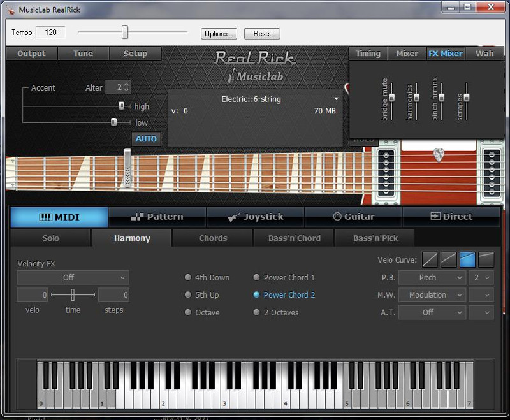This screenshot has height=420, width=510.
Task: Click the piano key labeled 5
Action: pos(347,398)
